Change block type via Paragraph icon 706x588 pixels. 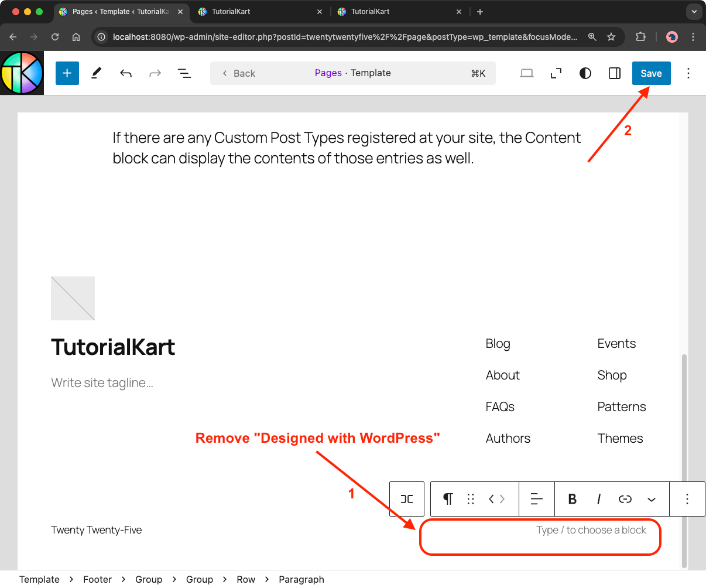tap(448, 499)
